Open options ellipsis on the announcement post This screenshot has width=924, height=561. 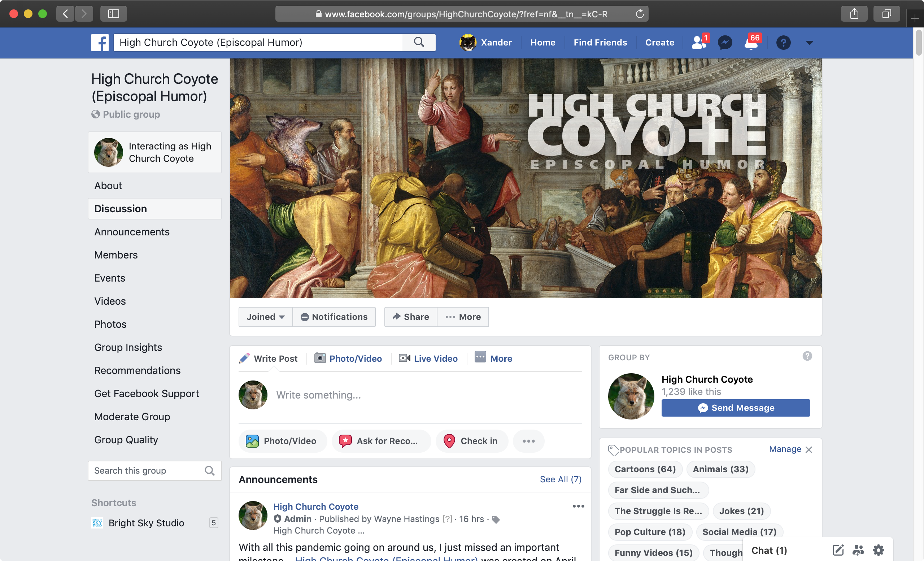[x=578, y=506]
